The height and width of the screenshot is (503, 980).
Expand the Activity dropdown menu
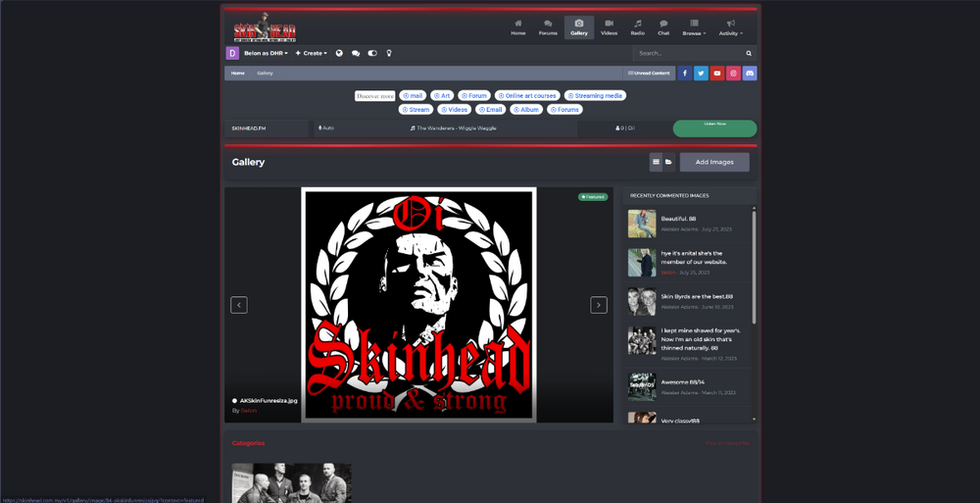(x=730, y=27)
